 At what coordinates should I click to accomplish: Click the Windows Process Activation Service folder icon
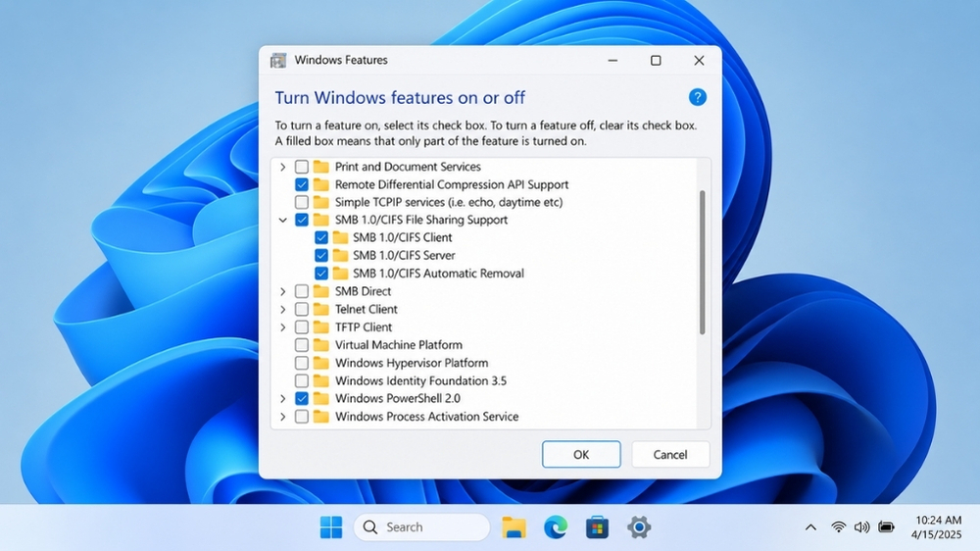[x=321, y=416]
